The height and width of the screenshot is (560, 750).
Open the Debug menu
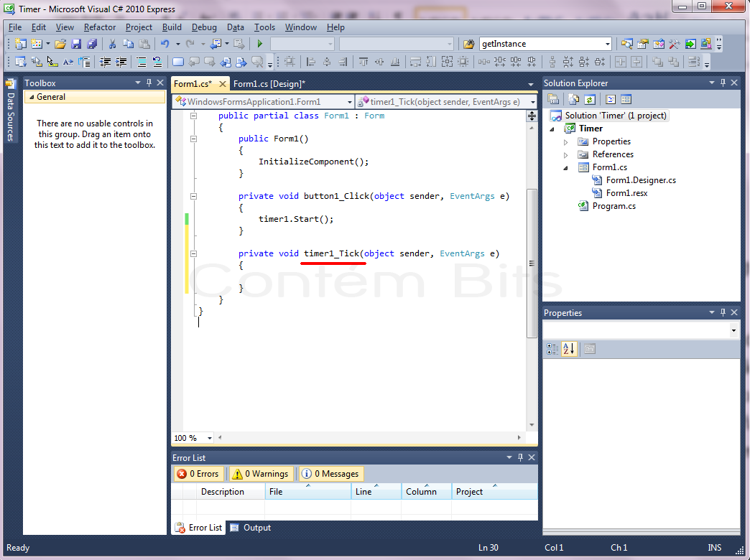tap(204, 27)
